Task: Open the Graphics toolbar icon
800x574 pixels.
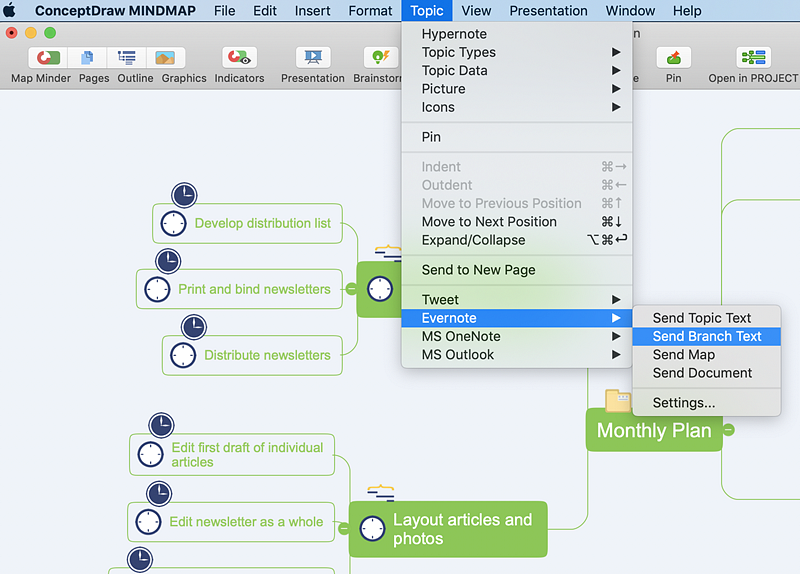Action: 165,58
